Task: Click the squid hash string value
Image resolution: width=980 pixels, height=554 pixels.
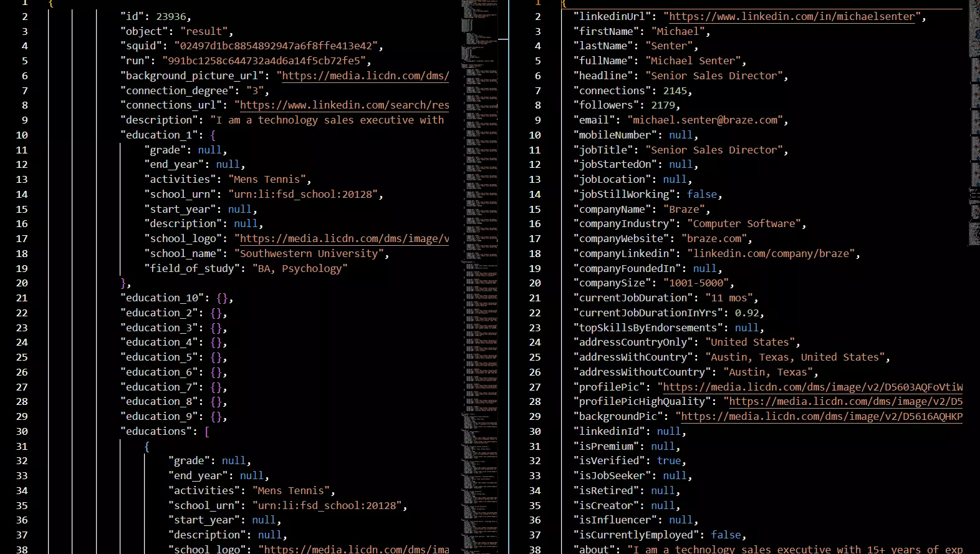Action: pos(276,46)
